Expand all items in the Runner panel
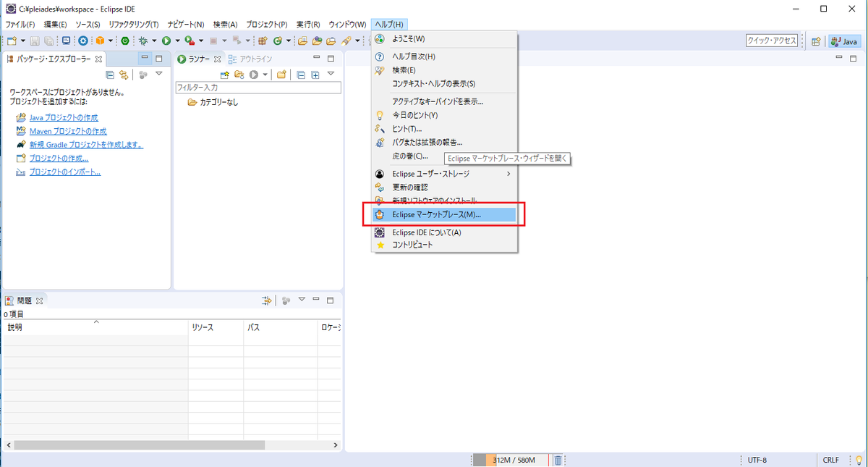868x467 pixels. [x=315, y=75]
